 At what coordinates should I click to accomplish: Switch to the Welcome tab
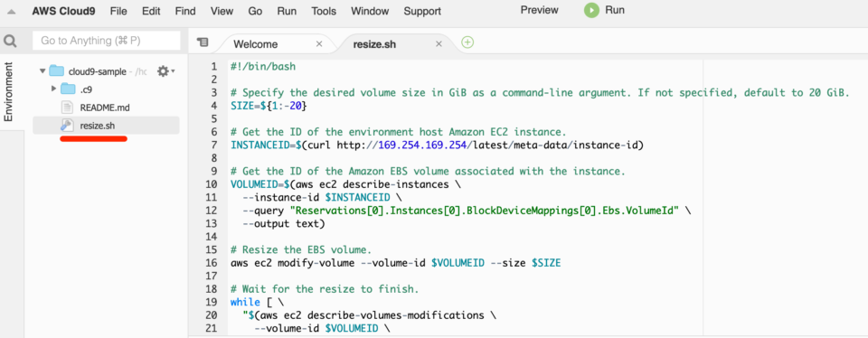coord(255,44)
